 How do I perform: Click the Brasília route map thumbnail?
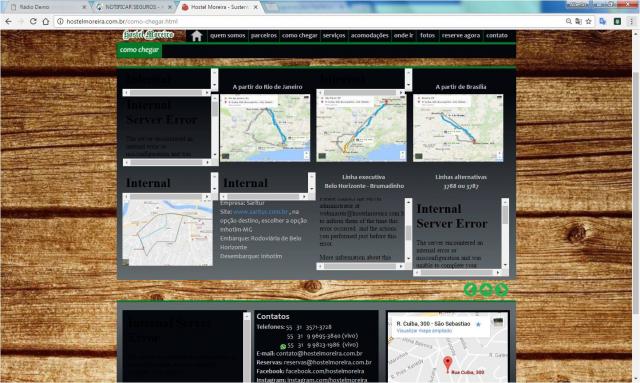click(458, 128)
